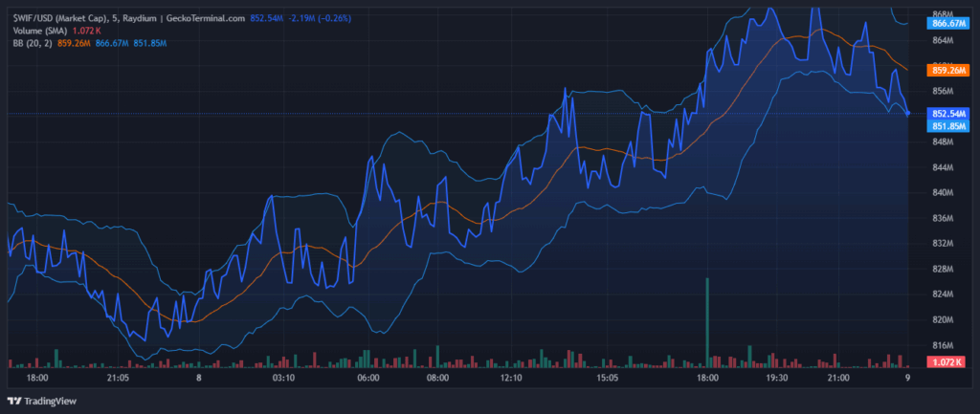Click the 19:30 time axis label
The image size is (980, 414).
[x=776, y=378]
